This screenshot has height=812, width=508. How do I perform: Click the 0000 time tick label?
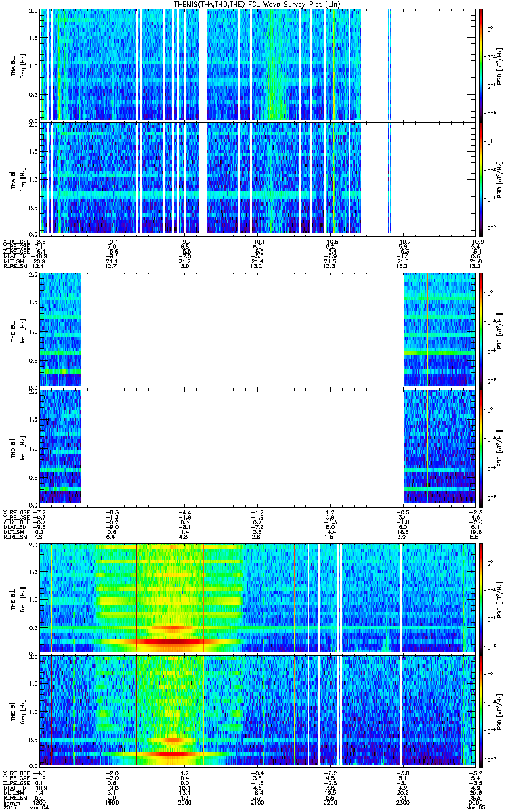[475, 803]
